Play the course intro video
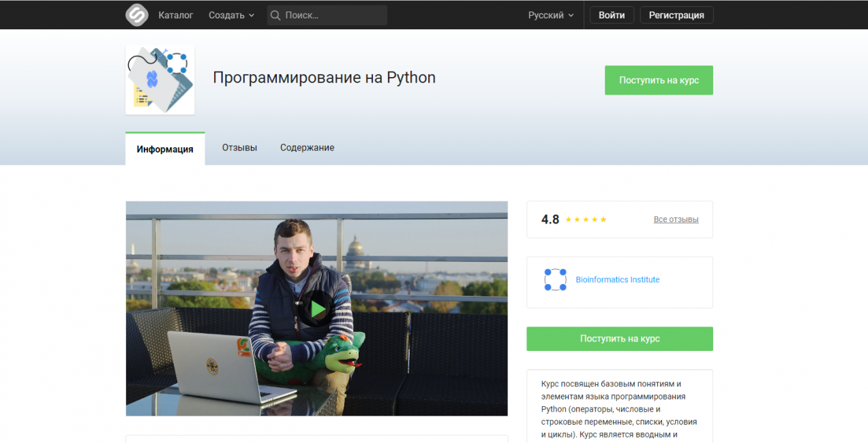This screenshot has width=868, height=443. tap(316, 309)
